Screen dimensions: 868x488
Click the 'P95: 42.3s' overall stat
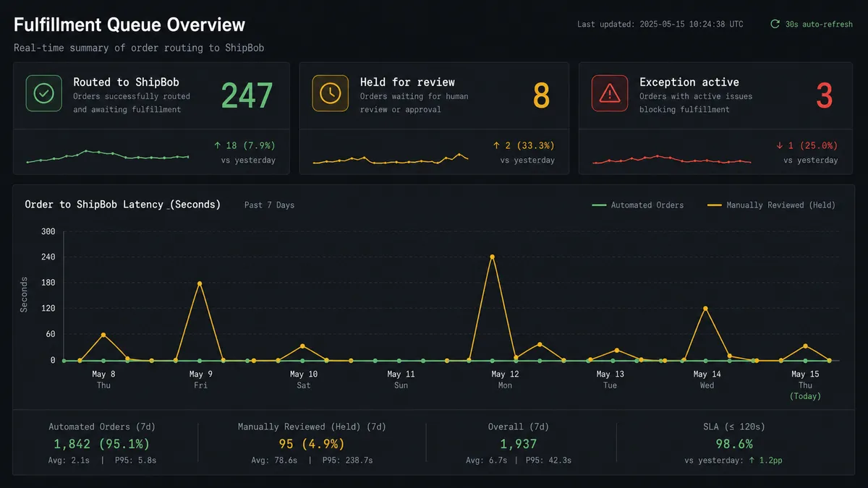point(548,461)
